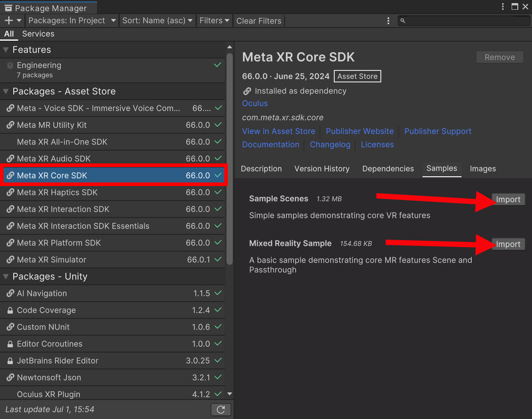Select the Engineering feature set
Image resolution: width=532 pixels, height=419 pixels.
pos(113,70)
